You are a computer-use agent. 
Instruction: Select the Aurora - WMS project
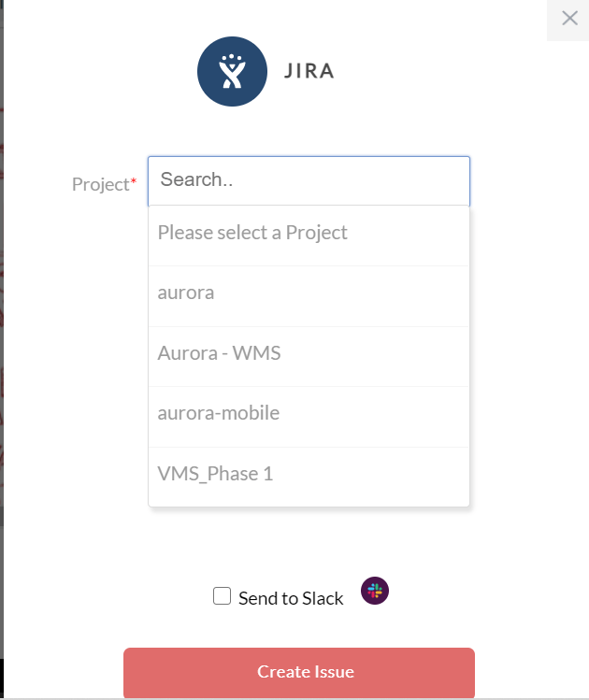coord(309,356)
